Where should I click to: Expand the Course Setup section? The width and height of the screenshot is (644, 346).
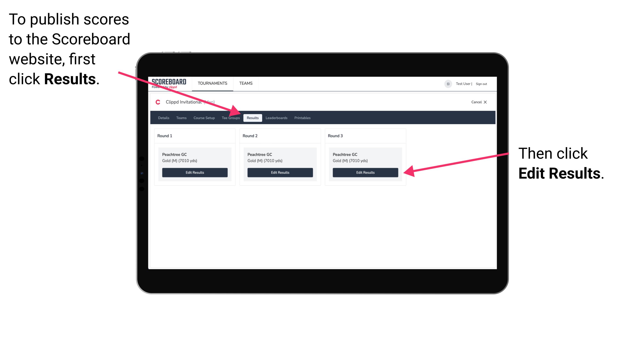tap(204, 118)
